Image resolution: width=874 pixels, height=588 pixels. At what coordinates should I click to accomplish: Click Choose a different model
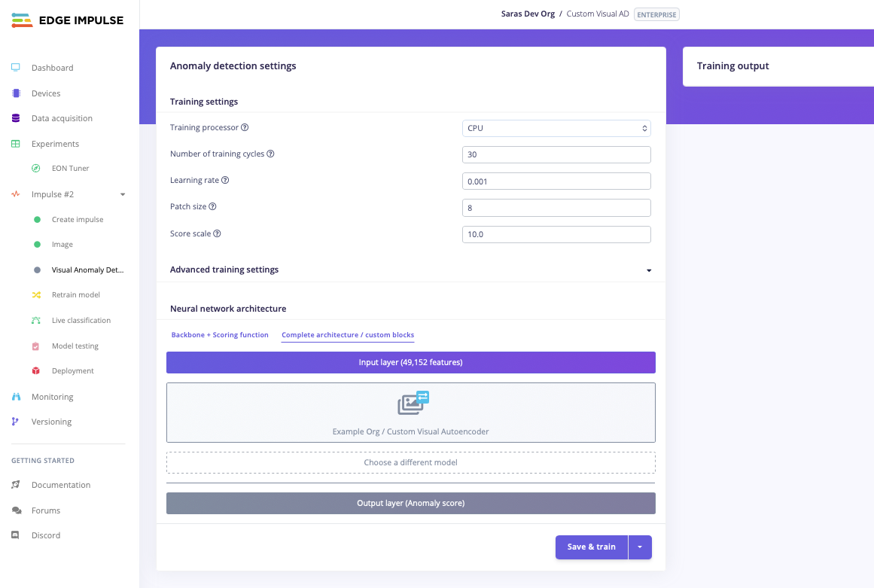(411, 462)
